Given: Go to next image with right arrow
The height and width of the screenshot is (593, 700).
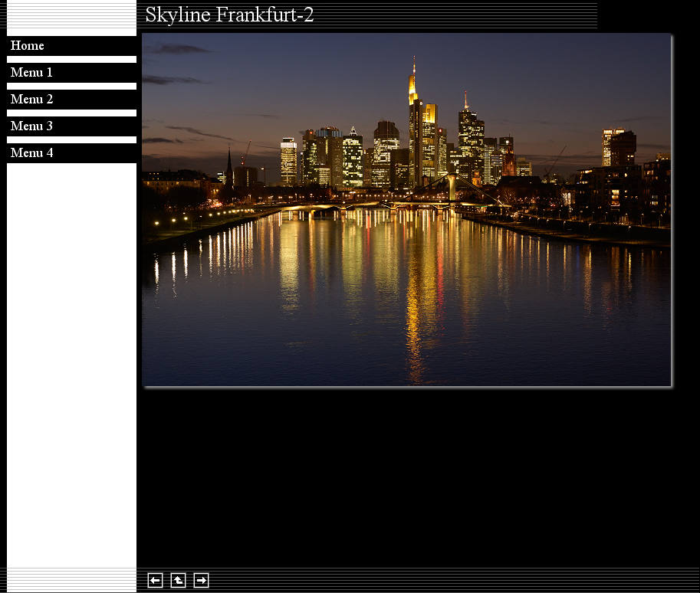Looking at the screenshot, I should pyautogui.click(x=201, y=581).
